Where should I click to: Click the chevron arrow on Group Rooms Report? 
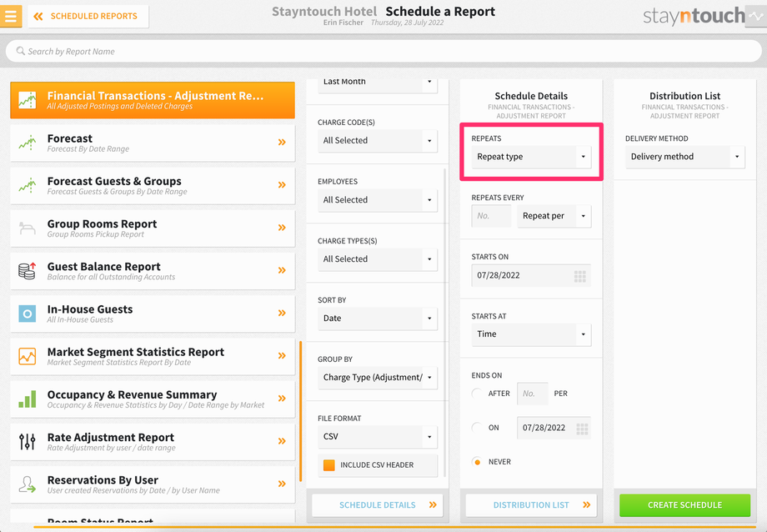coord(282,228)
